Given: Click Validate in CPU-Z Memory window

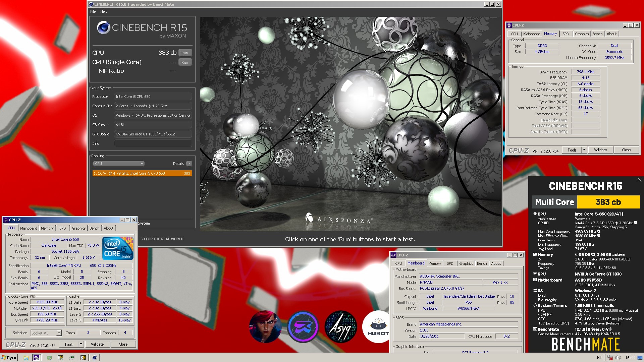Looking at the screenshot, I should (600, 150).
